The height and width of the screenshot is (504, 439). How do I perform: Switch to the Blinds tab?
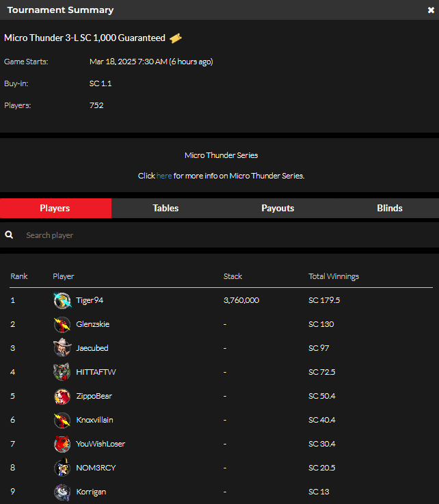tap(390, 209)
